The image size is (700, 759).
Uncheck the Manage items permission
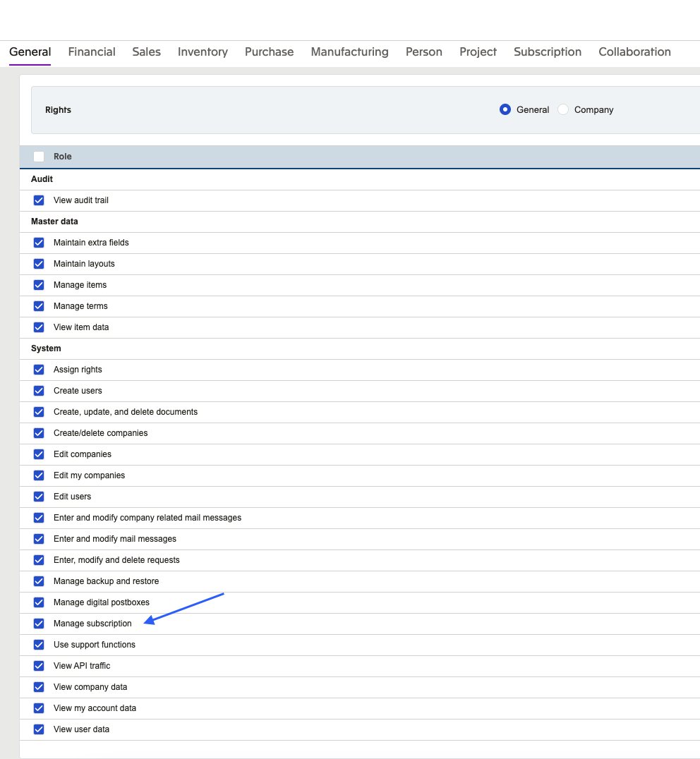pyautogui.click(x=39, y=285)
